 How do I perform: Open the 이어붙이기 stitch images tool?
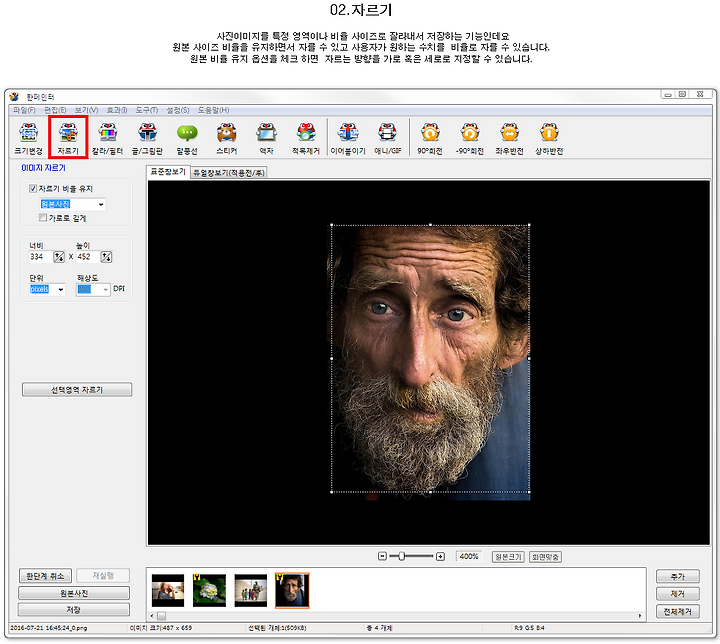tap(348, 138)
